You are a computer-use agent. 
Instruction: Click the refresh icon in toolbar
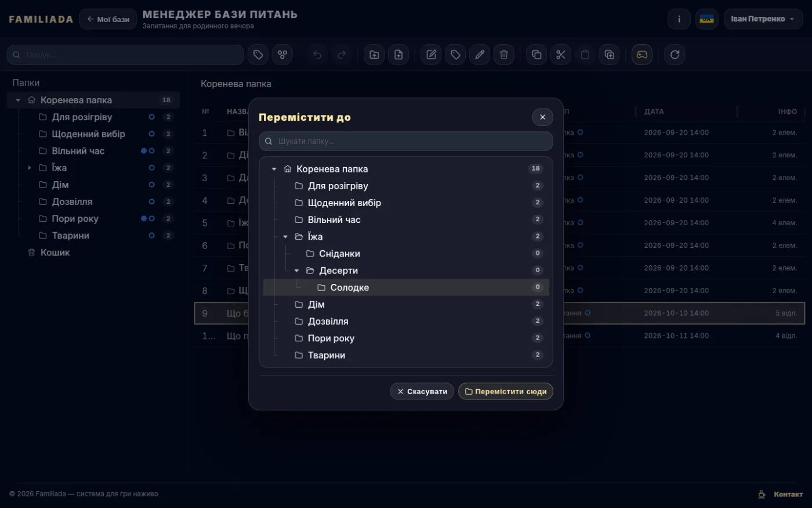(675, 55)
